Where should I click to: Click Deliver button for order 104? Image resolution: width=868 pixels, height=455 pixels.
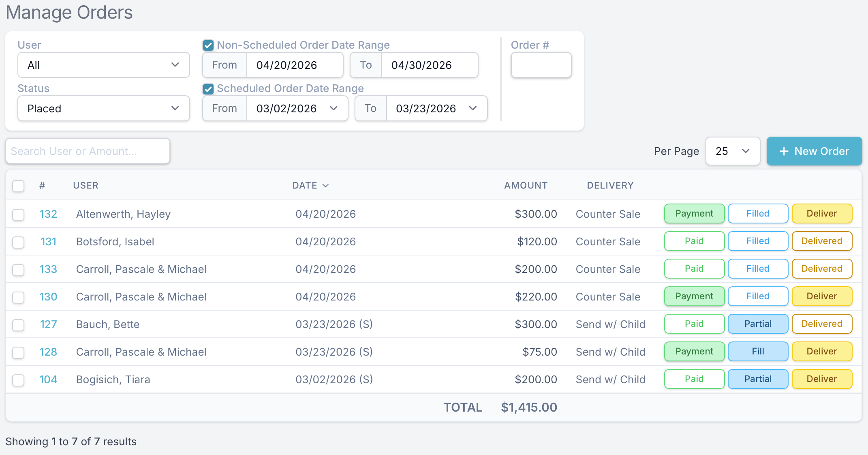pos(822,379)
